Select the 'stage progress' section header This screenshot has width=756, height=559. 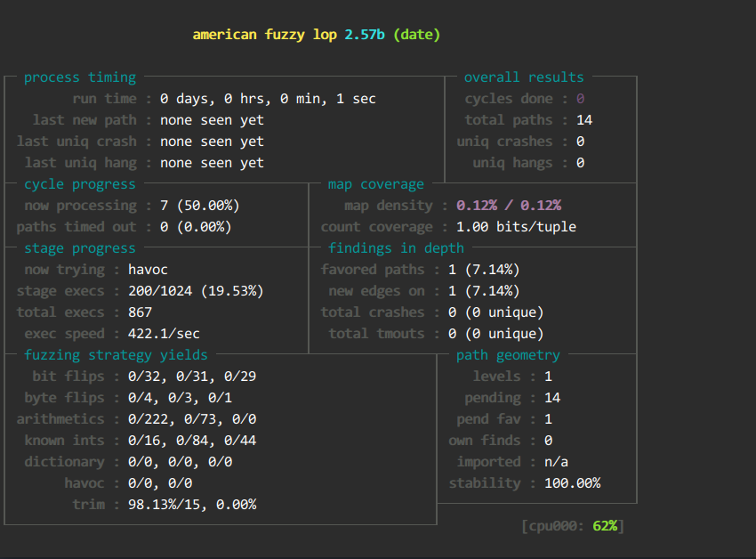coord(80,247)
